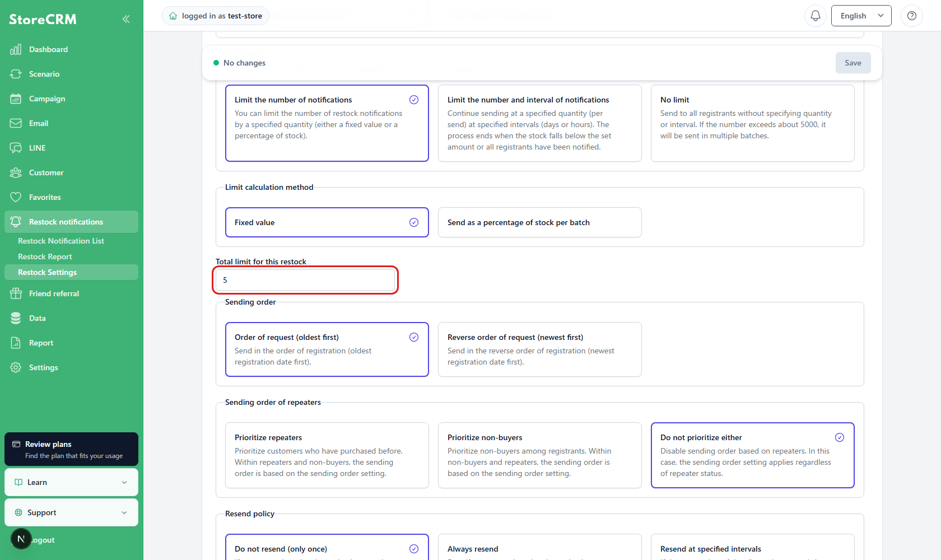Collapse the sidebar with double-chevron icon
The image size is (941, 560).
(x=126, y=19)
